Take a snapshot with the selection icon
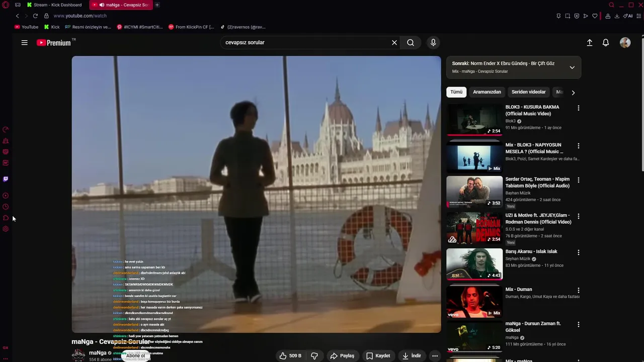This screenshot has width=644, height=362. pyautogui.click(x=568, y=16)
